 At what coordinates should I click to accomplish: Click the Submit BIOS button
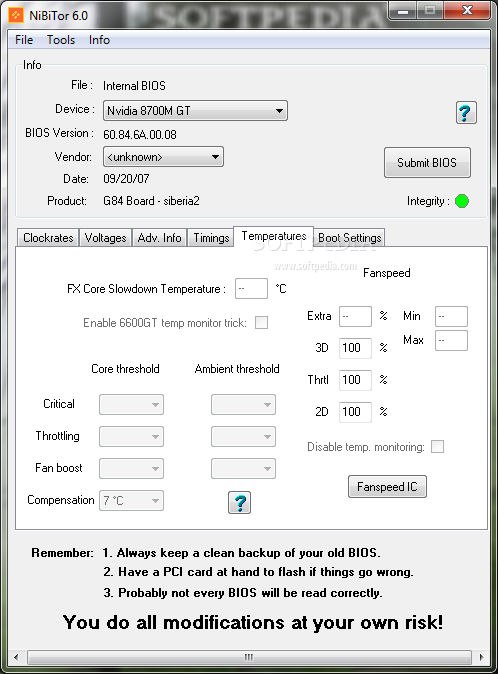click(x=427, y=162)
